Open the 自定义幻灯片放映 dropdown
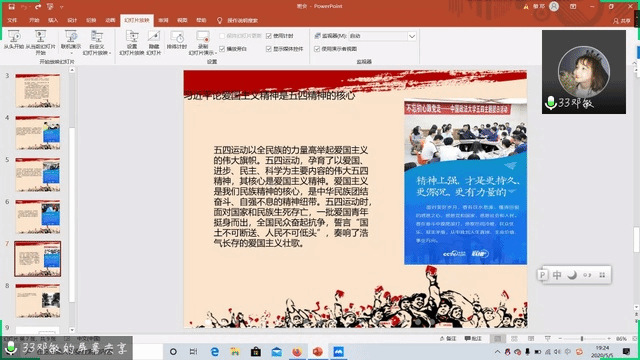This screenshot has width=640, height=360. (x=97, y=43)
